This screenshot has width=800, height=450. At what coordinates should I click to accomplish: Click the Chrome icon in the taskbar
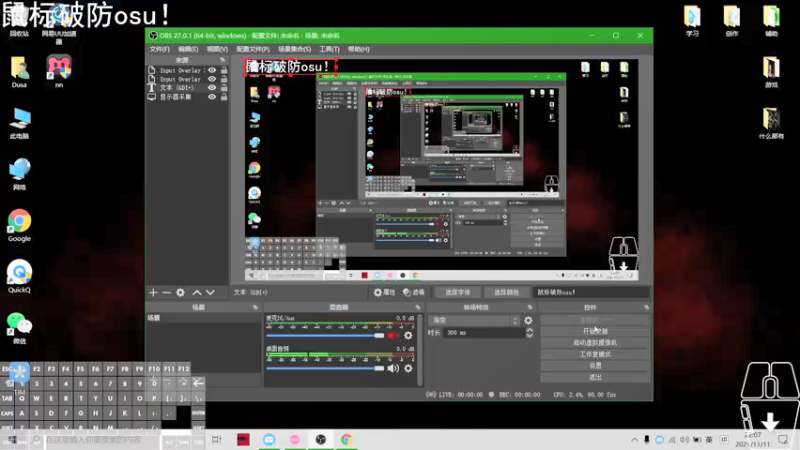tap(346, 439)
